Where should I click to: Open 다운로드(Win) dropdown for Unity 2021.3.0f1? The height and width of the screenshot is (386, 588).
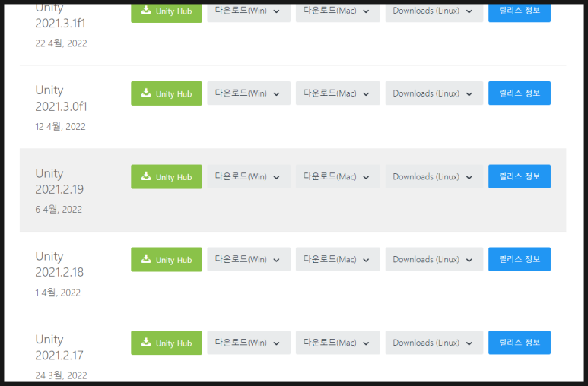[249, 93]
